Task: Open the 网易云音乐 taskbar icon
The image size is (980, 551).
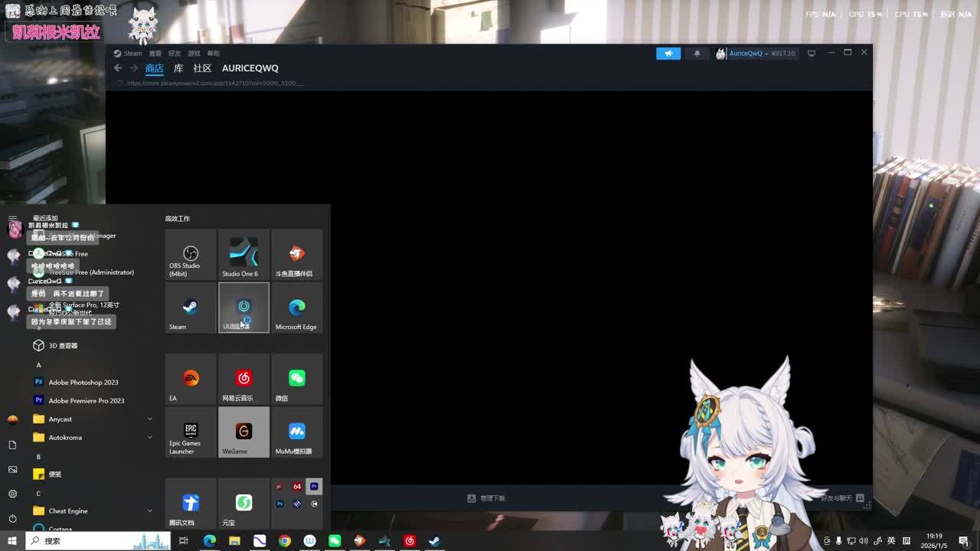Action: (410, 541)
